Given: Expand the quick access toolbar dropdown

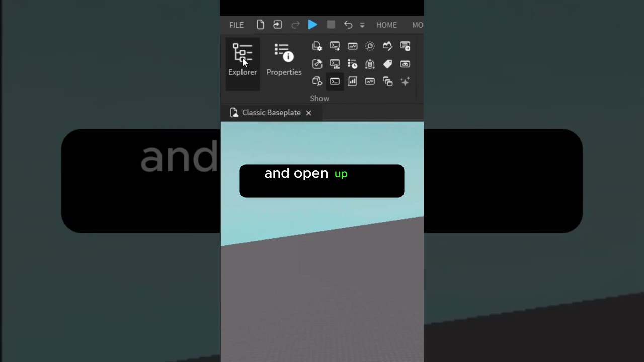Looking at the screenshot, I should tap(362, 25).
